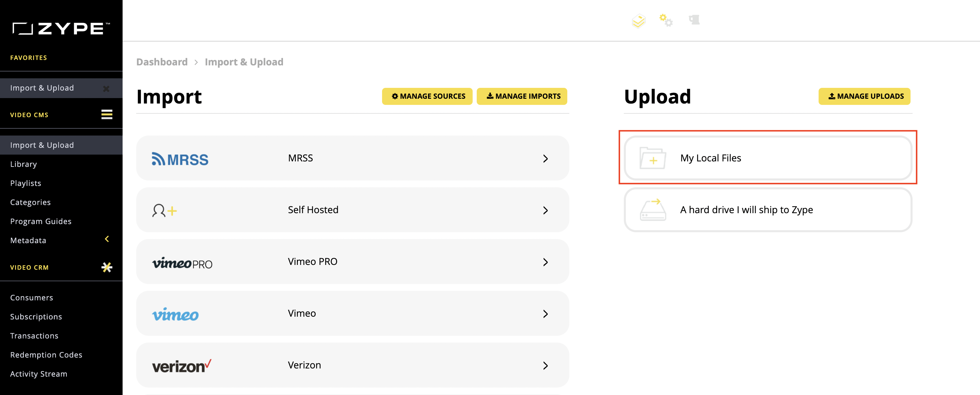Open the Vimeo row chevron
Image resolution: width=980 pixels, height=395 pixels.
point(546,314)
